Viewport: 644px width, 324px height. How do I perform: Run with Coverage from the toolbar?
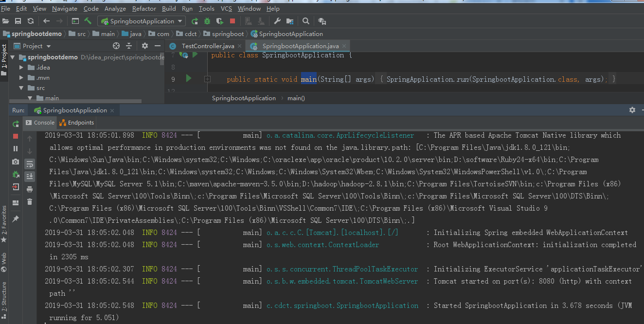click(x=220, y=21)
